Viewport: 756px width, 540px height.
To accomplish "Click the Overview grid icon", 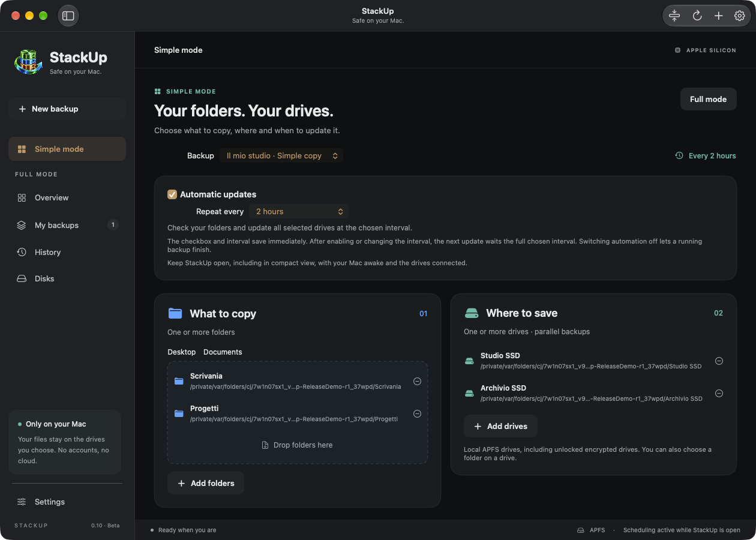I will click(22, 197).
